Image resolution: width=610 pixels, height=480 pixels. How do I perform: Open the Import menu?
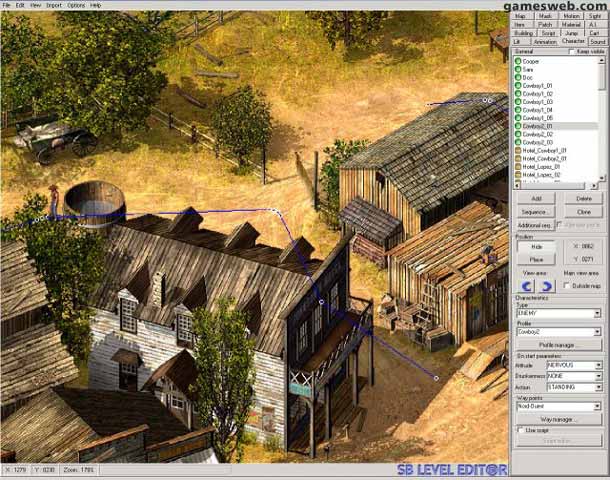pyautogui.click(x=53, y=5)
